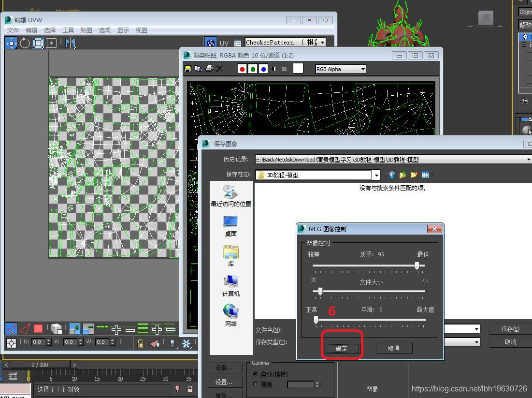532x398 pixels.
Task: Select Polygon sub-object mode icon
Action: (38, 329)
